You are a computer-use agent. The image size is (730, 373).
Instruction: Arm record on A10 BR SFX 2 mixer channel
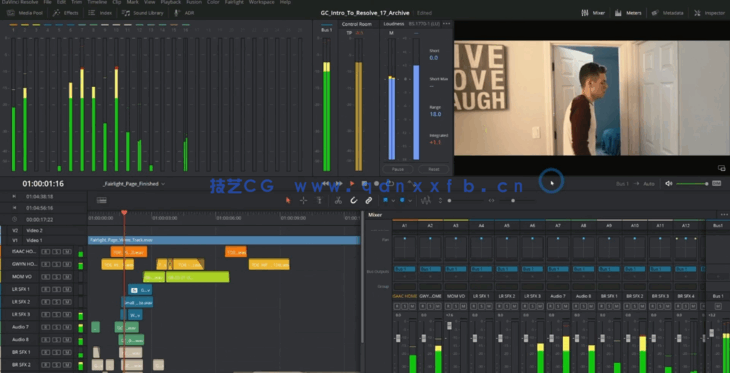[628, 306]
